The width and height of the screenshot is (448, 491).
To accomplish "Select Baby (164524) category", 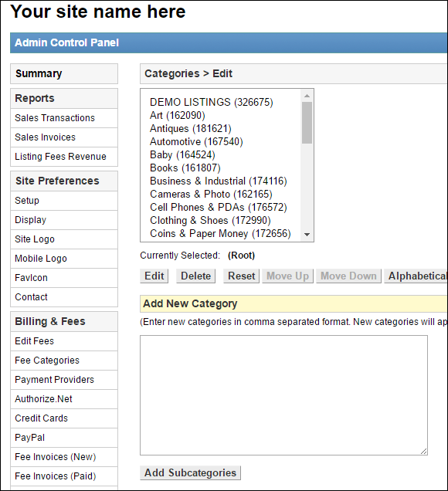I will coord(182,155).
